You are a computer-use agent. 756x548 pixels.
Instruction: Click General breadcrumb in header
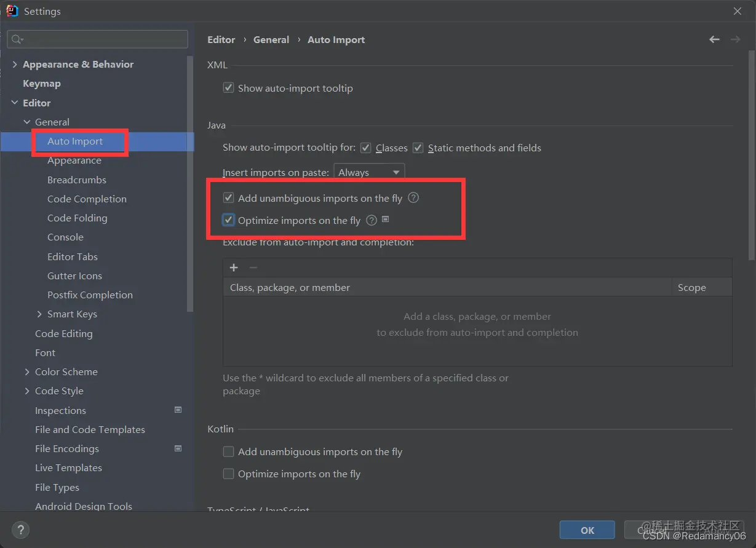[x=271, y=39]
